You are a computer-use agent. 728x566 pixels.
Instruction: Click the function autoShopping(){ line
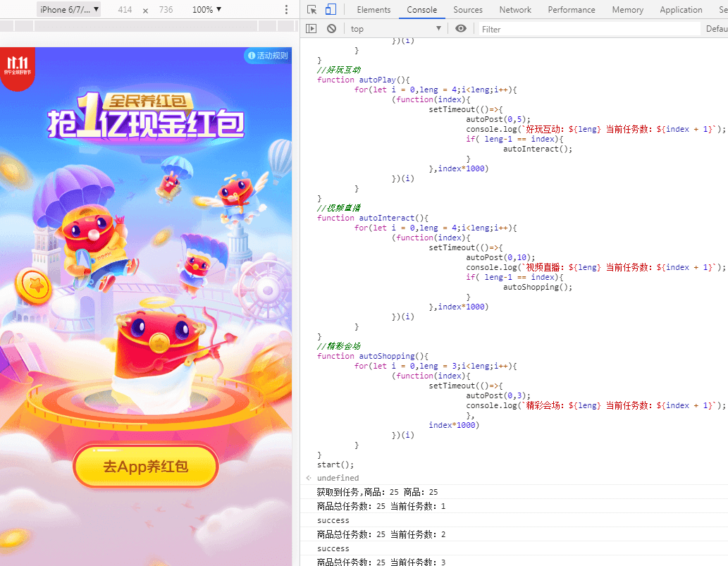coord(372,356)
